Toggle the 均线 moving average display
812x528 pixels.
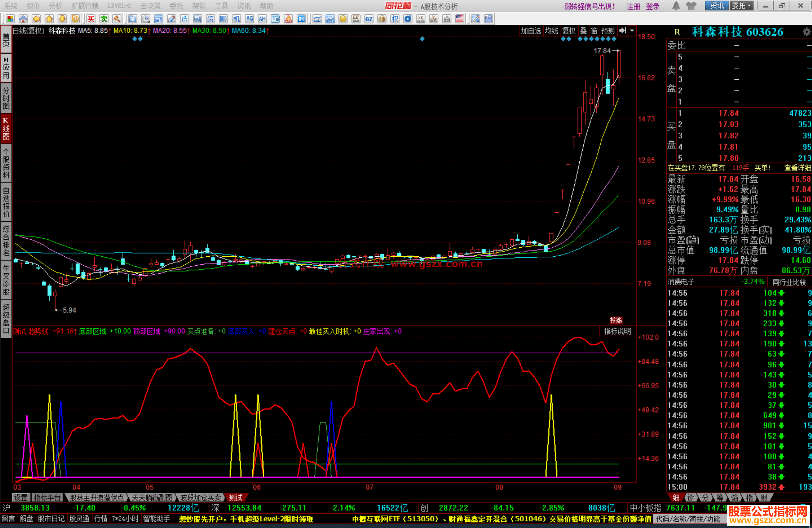coord(551,31)
